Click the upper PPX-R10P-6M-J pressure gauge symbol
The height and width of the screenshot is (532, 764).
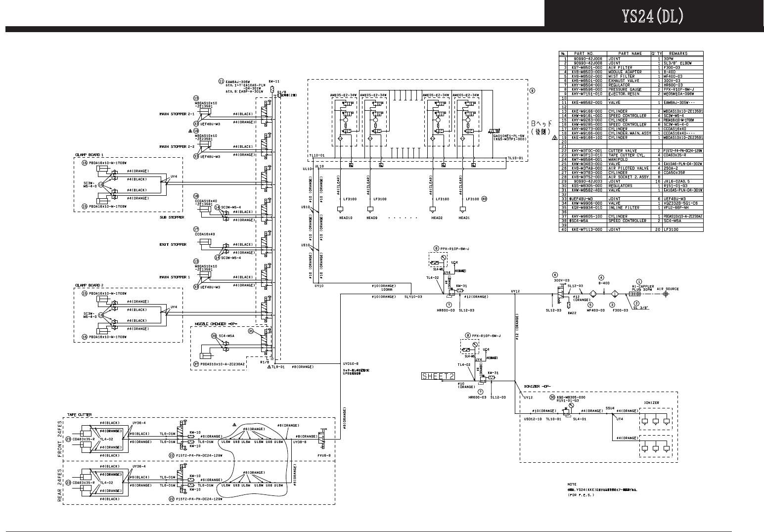[444, 259]
